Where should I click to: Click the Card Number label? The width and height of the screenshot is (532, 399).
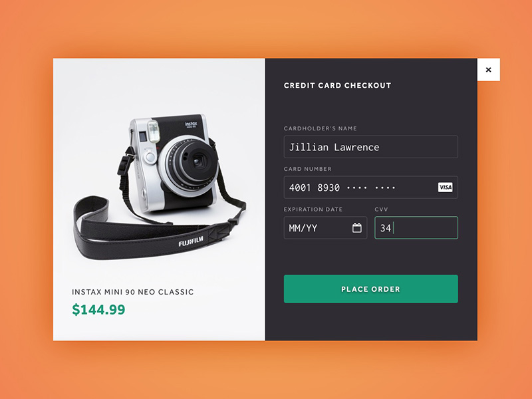(x=308, y=169)
